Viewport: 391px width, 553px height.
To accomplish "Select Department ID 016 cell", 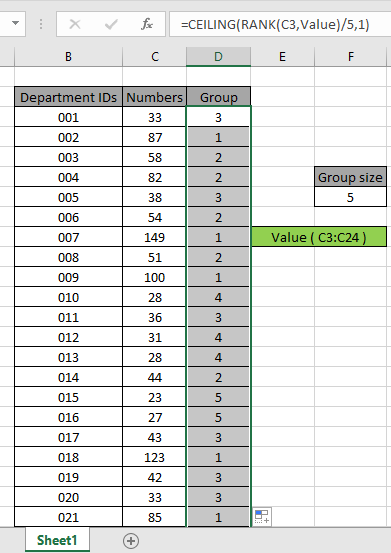I will click(x=68, y=417).
